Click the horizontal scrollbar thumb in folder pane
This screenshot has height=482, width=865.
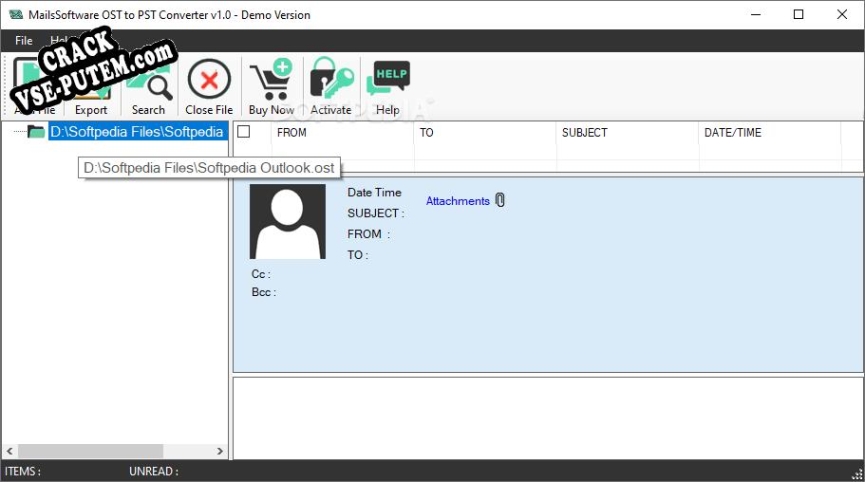pyautogui.click(x=90, y=451)
